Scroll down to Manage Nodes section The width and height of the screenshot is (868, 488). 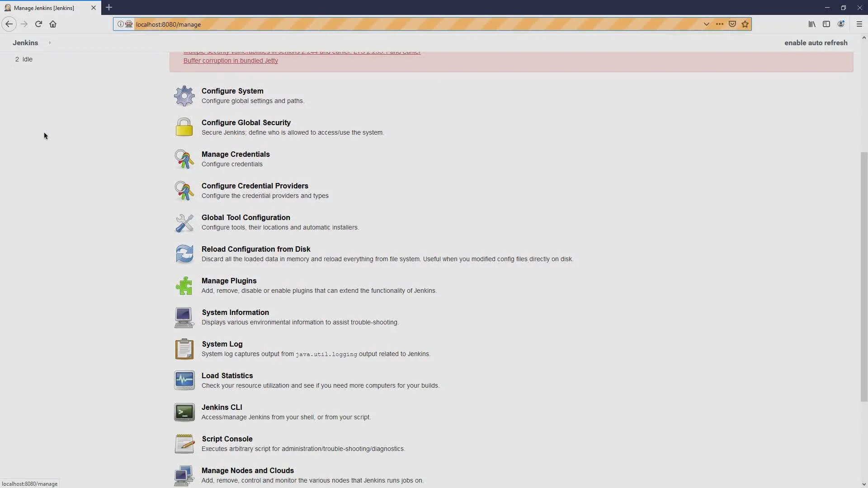247,470
